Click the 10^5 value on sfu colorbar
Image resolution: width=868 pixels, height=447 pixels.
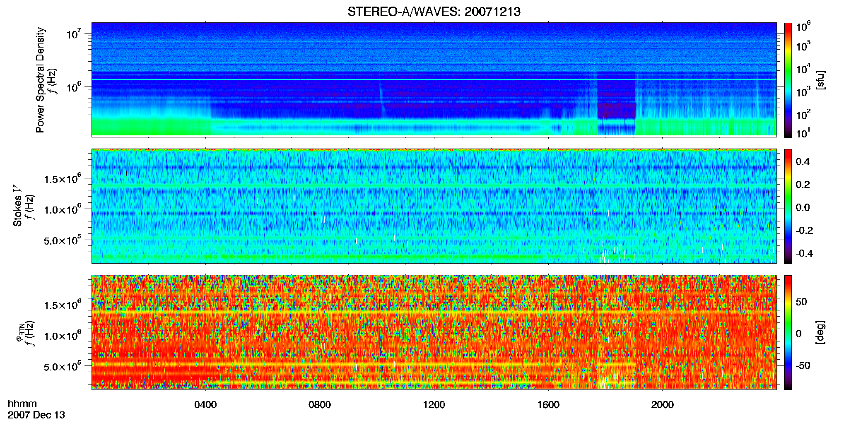click(803, 46)
